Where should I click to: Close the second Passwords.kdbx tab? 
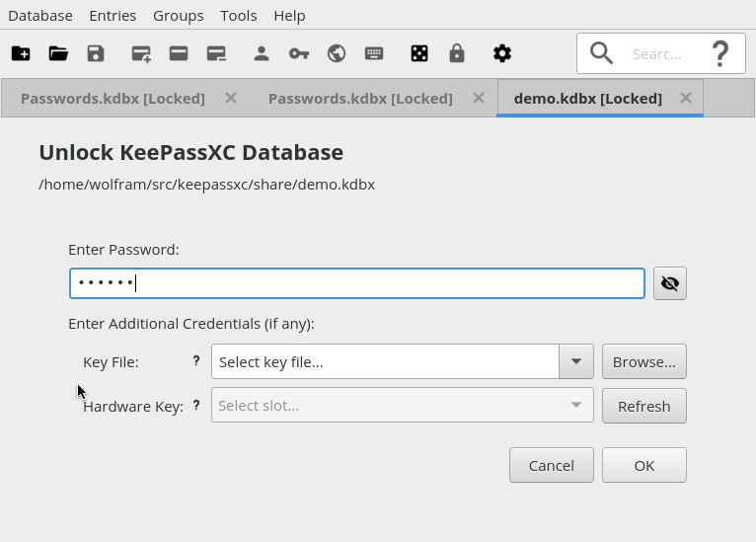479,98
